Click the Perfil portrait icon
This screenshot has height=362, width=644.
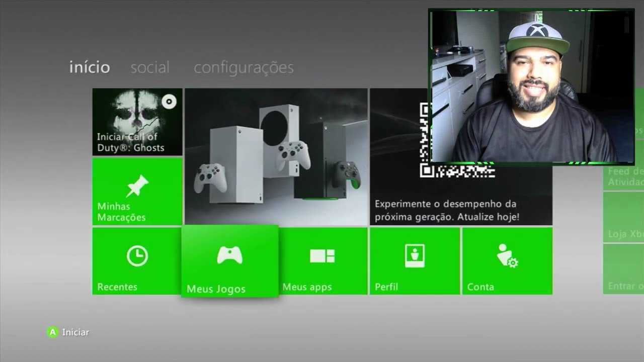(x=415, y=256)
